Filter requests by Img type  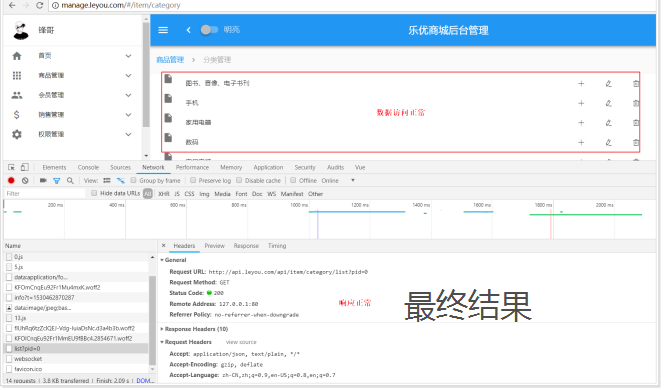pos(204,194)
